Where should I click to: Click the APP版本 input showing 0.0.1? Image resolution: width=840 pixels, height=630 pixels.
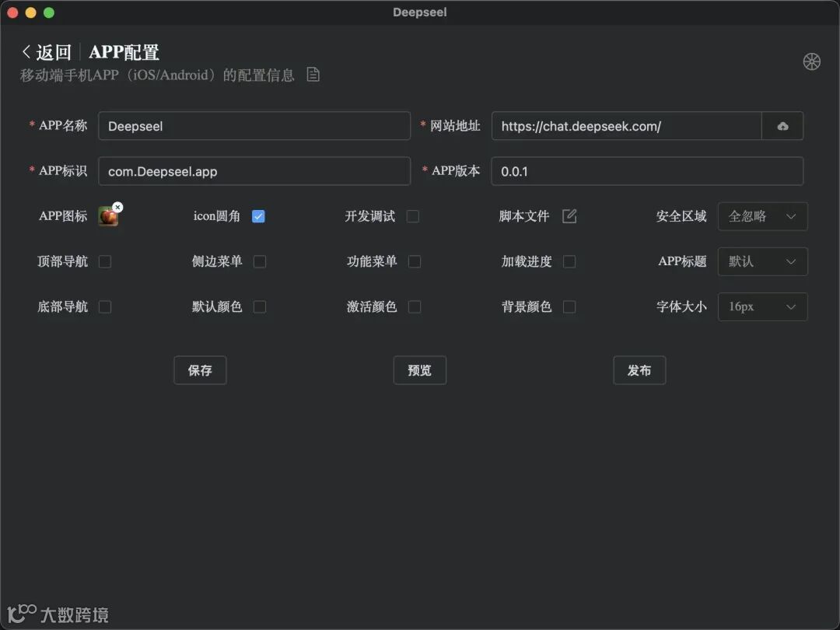click(647, 171)
